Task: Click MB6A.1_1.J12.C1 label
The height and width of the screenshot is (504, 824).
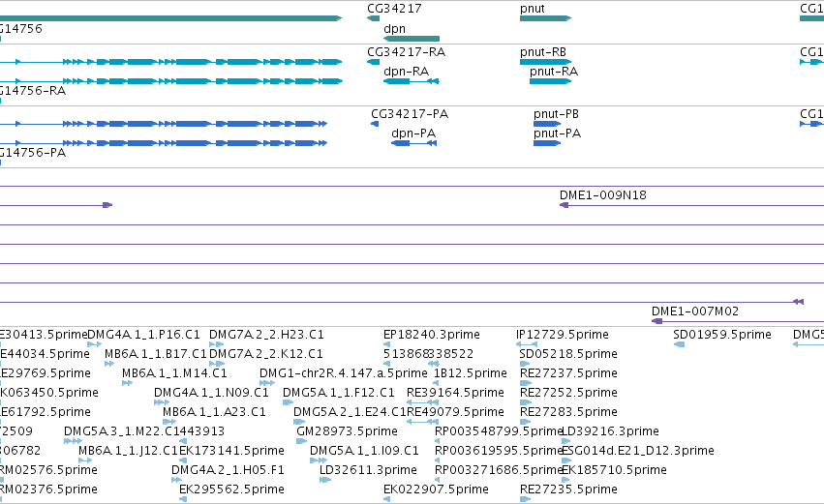Action: tap(128, 451)
